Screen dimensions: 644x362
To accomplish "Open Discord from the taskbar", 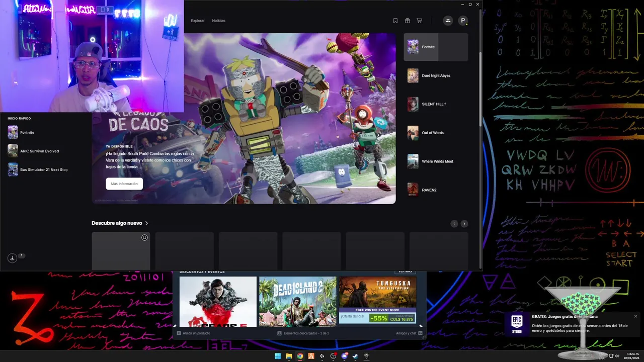I will coord(344,356).
